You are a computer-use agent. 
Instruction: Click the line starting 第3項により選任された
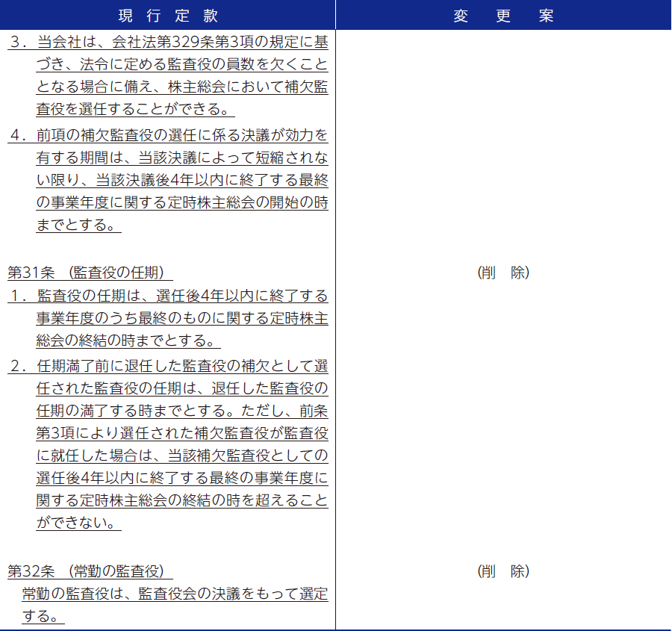point(182,433)
